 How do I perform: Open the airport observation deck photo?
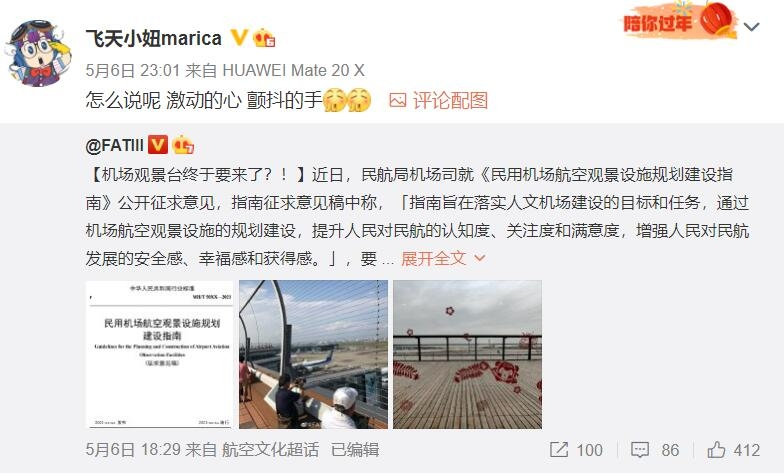click(313, 354)
